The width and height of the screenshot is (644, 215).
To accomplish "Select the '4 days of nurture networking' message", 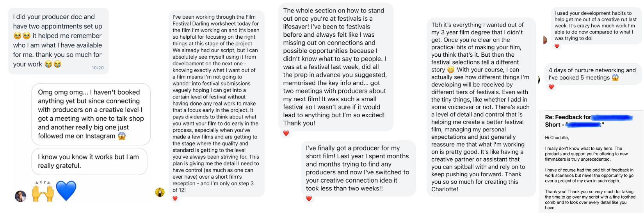I will tap(592, 74).
